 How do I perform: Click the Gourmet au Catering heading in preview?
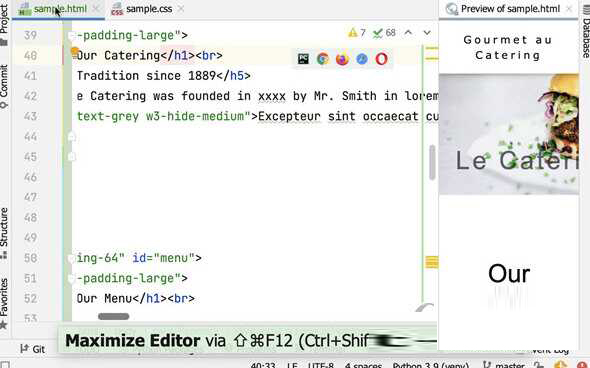point(508,47)
